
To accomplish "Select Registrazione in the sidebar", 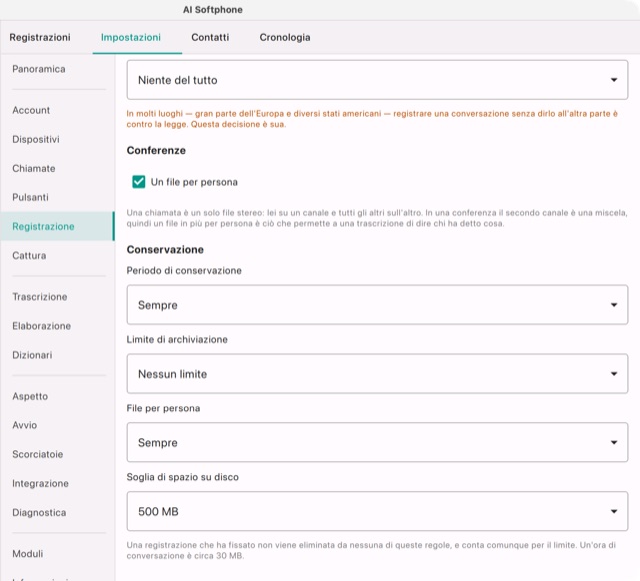I will click(58, 226).
